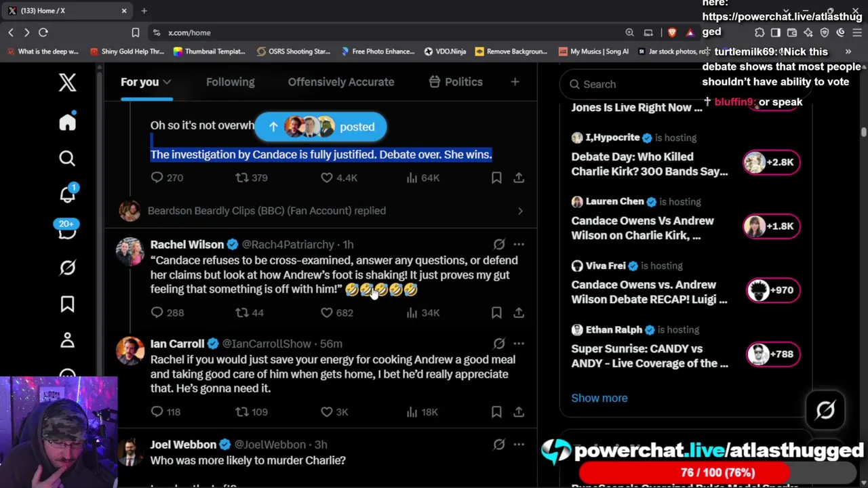The height and width of the screenshot is (488, 868).
Task: Open Ian Carroll's avatar photo
Action: (x=130, y=350)
